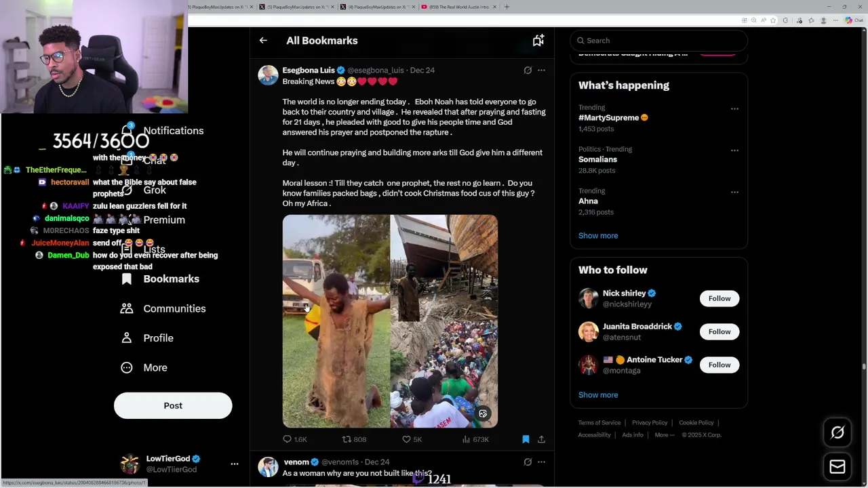Open LowTierGod account avatar
868x488 pixels.
(130, 464)
